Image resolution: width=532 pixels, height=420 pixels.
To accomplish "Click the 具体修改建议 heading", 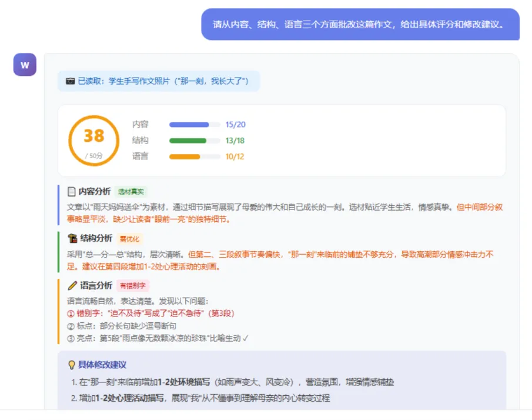I will (x=102, y=365).
